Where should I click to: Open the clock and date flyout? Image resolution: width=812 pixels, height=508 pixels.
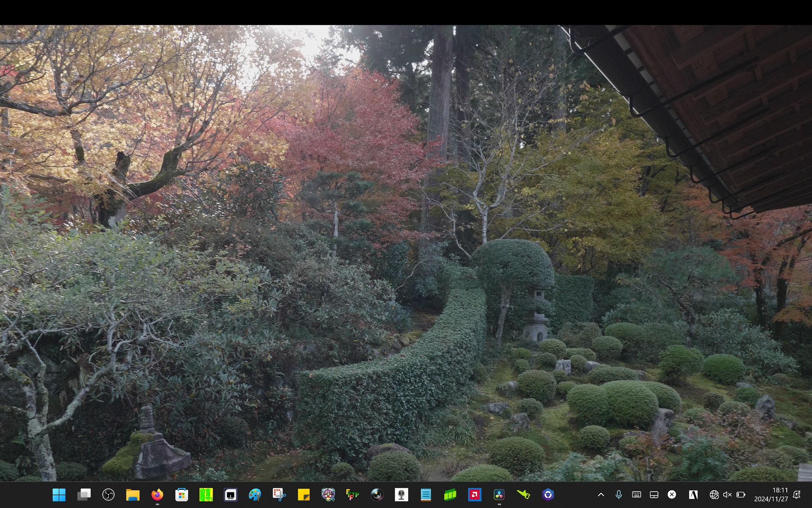click(x=771, y=494)
